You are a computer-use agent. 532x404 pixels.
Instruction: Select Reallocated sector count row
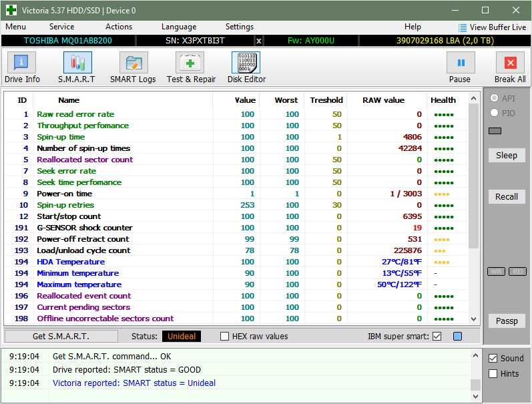click(236, 160)
